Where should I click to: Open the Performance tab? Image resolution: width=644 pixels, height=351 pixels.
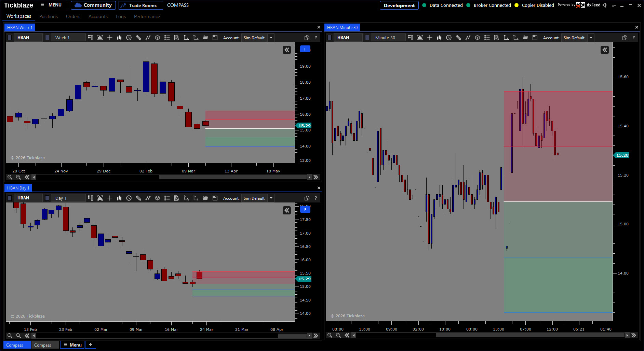147,16
